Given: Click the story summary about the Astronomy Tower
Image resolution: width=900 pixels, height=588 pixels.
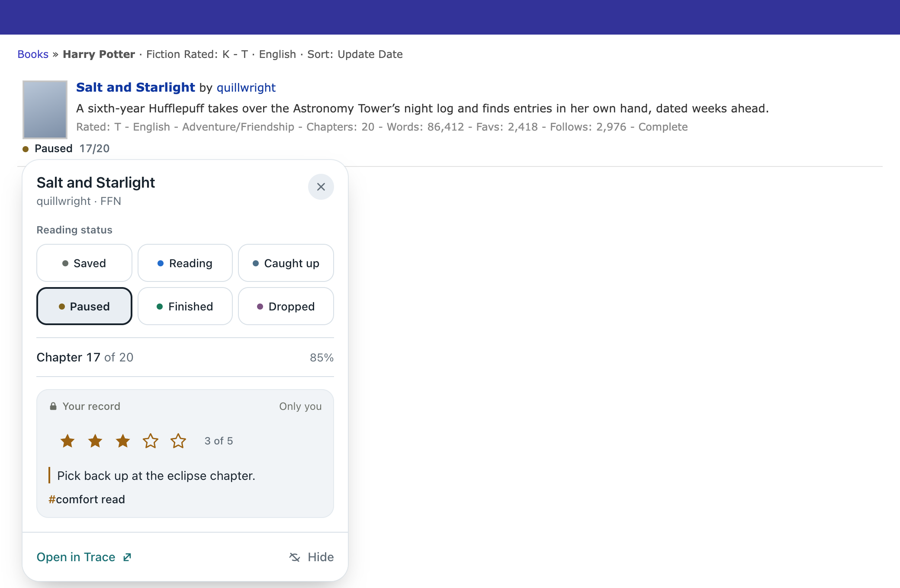Looking at the screenshot, I should (422, 108).
